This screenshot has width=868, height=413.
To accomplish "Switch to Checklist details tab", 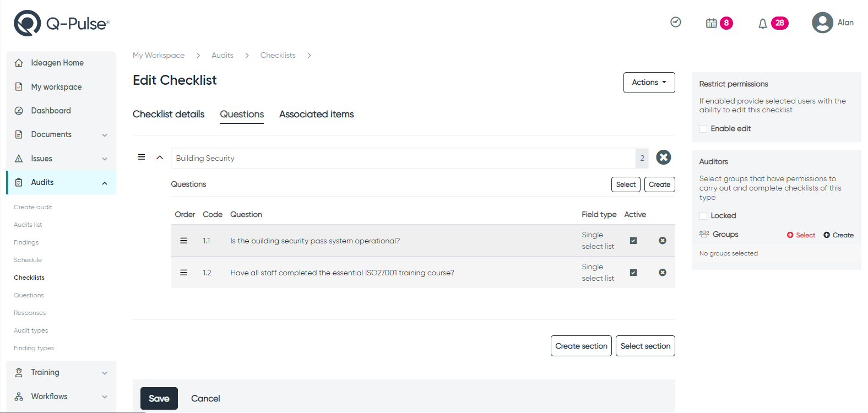I will pos(169,114).
